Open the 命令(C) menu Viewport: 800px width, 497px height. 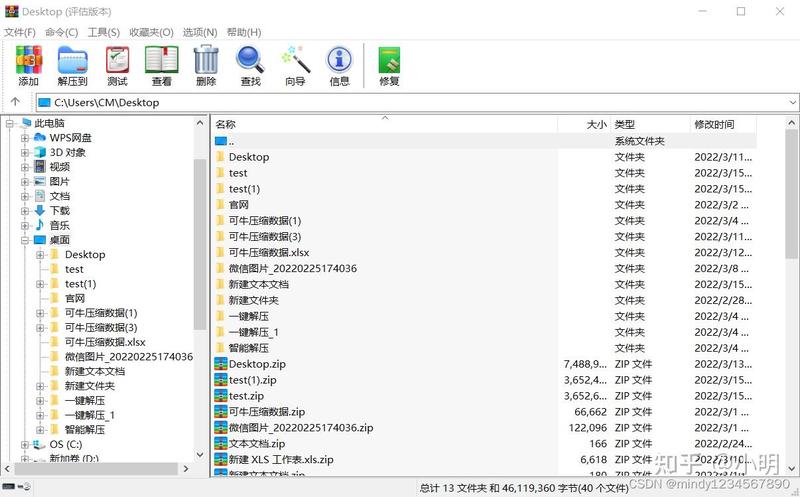(61, 32)
